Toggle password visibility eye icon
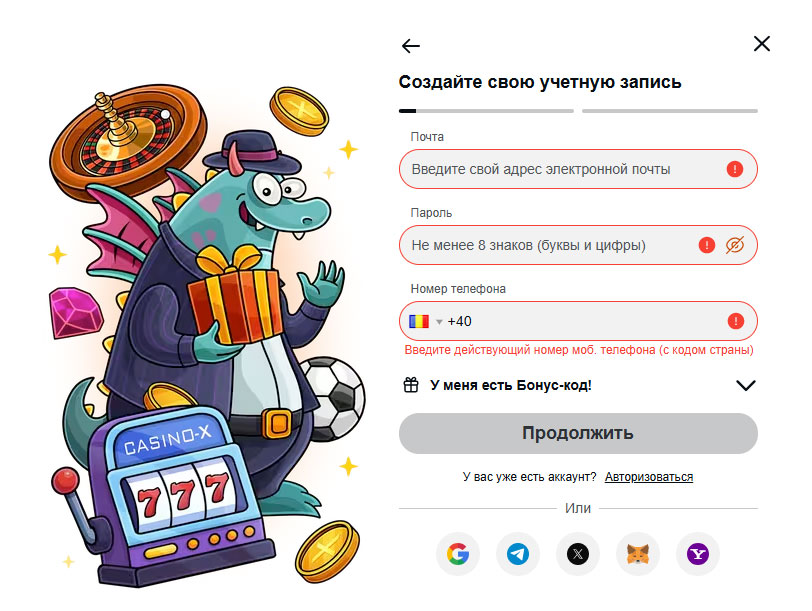 [736, 245]
